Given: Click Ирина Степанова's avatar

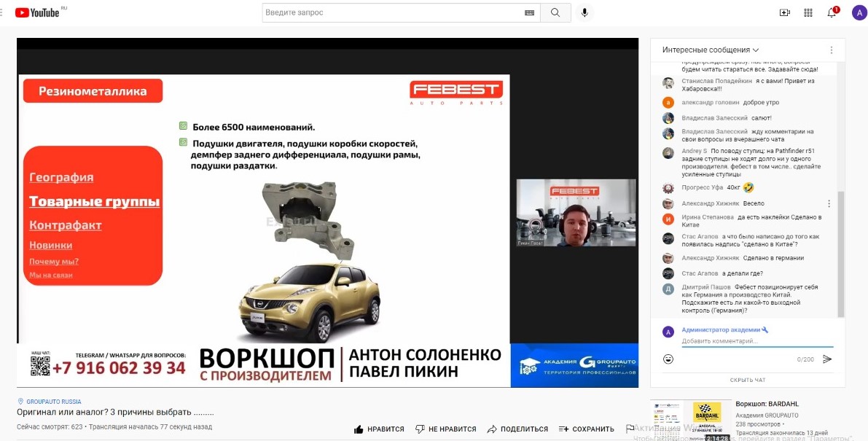Looking at the screenshot, I should click(668, 219).
